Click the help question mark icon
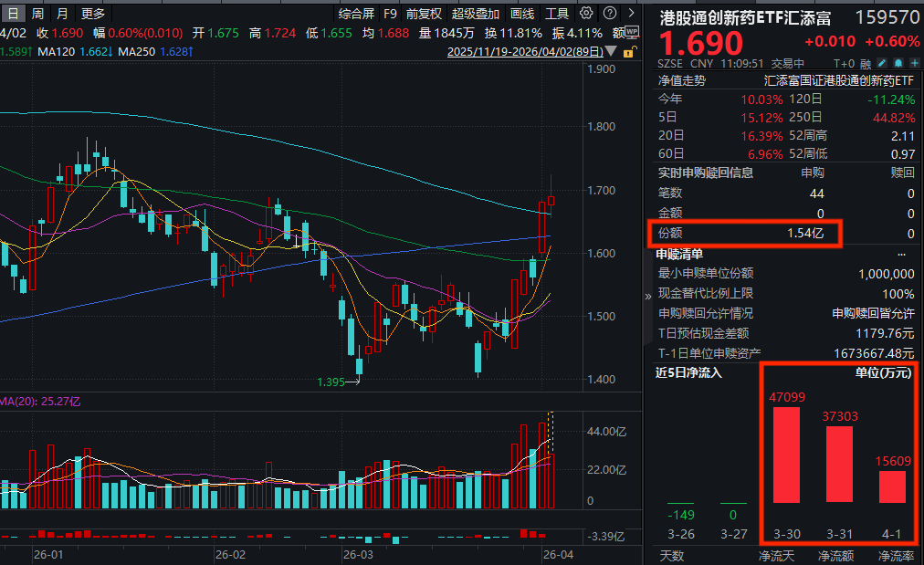Viewport: 924px width, 565px height. pos(610,13)
